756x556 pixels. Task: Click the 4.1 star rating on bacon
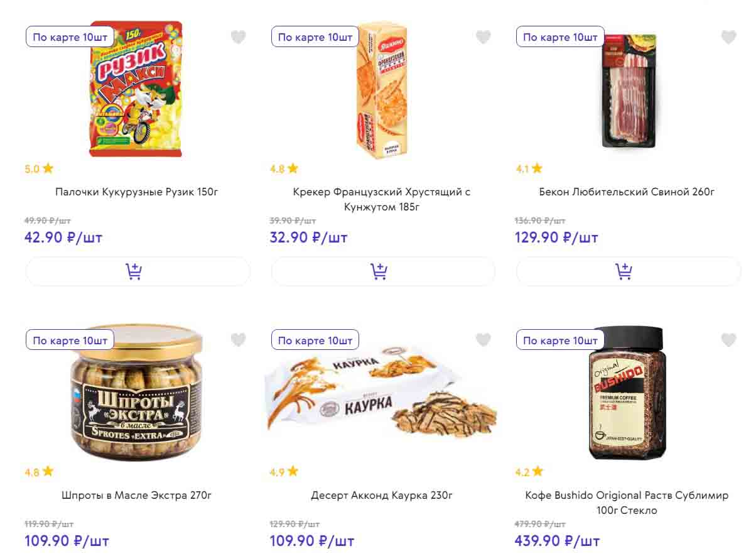529,168
